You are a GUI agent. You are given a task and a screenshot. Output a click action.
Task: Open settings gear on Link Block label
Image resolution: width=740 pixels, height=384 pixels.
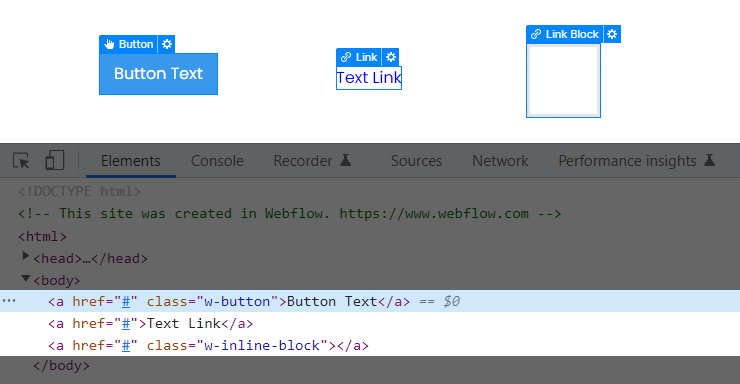pyautogui.click(x=612, y=34)
